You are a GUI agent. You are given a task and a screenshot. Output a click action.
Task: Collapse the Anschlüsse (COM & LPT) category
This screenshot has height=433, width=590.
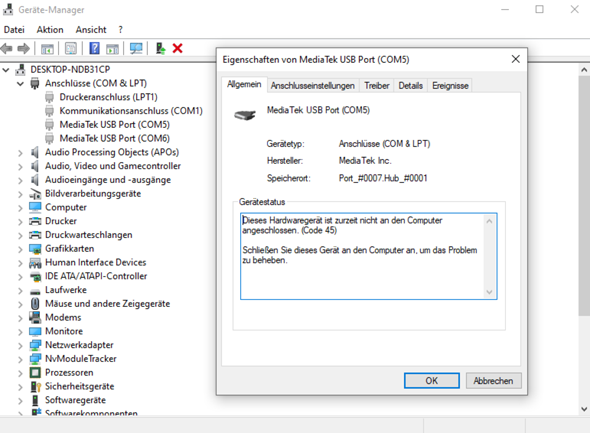click(x=20, y=84)
